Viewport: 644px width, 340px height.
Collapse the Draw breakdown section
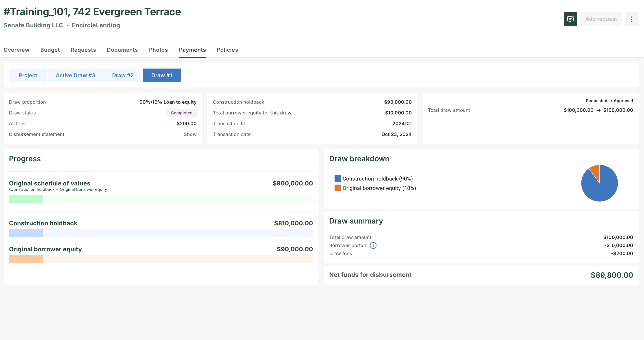(x=359, y=159)
